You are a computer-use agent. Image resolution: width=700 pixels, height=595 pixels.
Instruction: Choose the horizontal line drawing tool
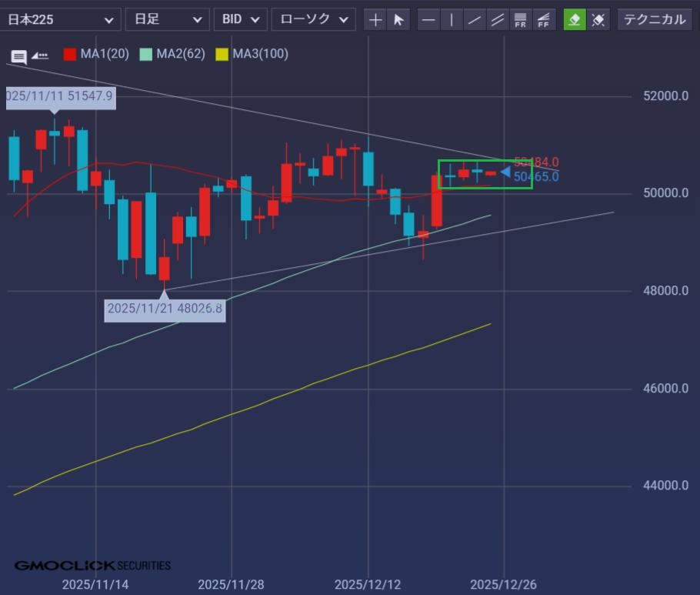[x=429, y=19]
